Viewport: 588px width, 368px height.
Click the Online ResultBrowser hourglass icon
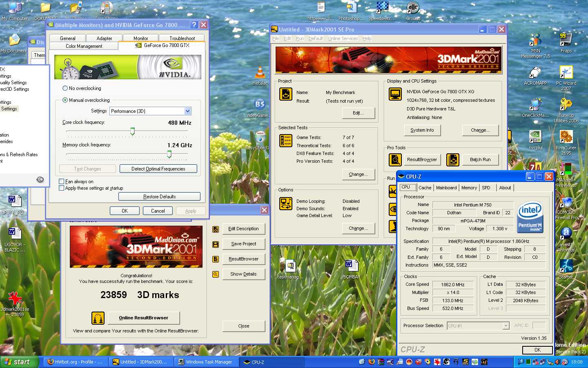pyautogui.click(x=98, y=318)
